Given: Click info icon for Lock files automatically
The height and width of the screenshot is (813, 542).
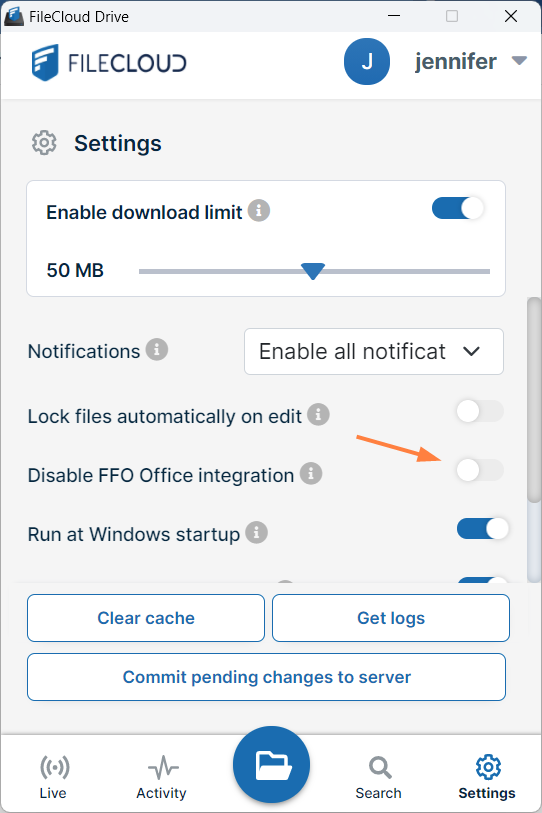Looking at the screenshot, I should [x=318, y=414].
